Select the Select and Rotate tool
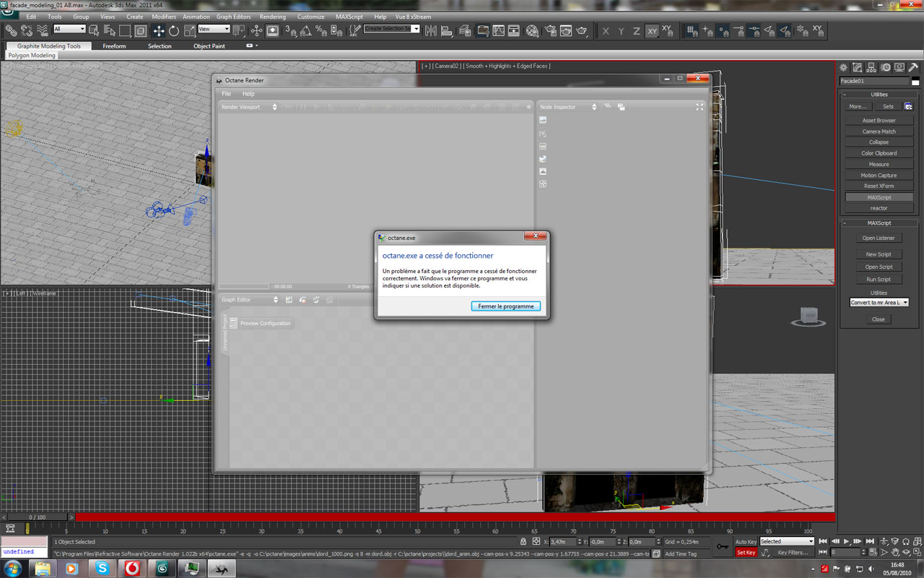Viewport: 924px width, 578px height. coord(174,30)
